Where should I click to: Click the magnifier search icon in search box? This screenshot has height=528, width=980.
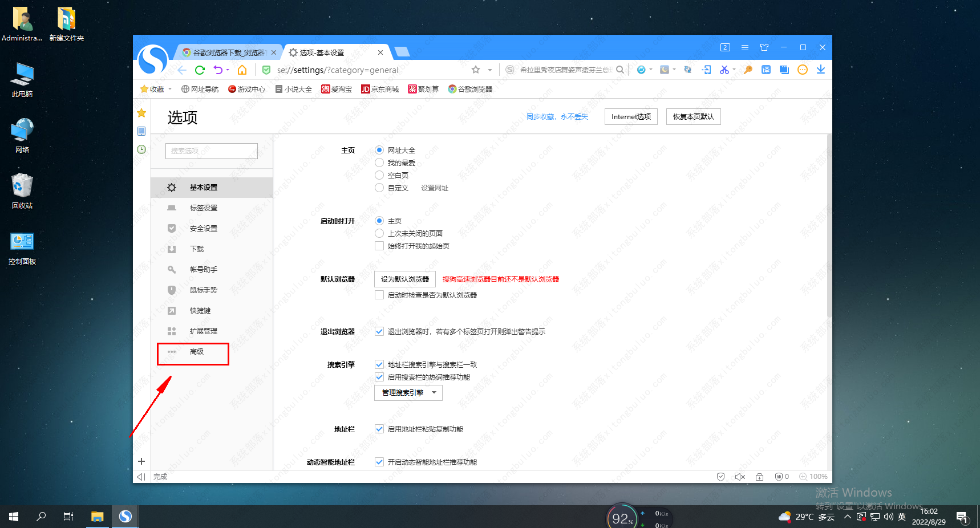click(x=620, y=70)
